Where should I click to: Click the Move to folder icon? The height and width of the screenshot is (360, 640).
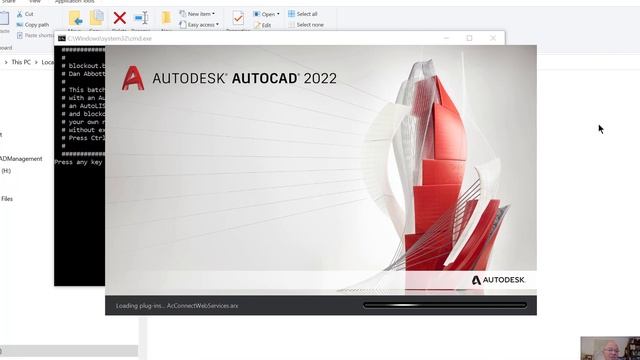click(76, 18)
